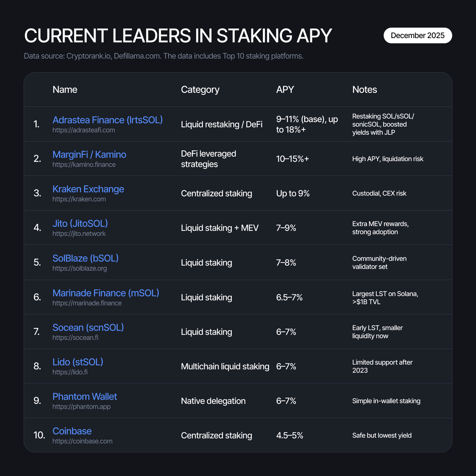Click the https://marinade.finance URL

click(x=87, y=303)
